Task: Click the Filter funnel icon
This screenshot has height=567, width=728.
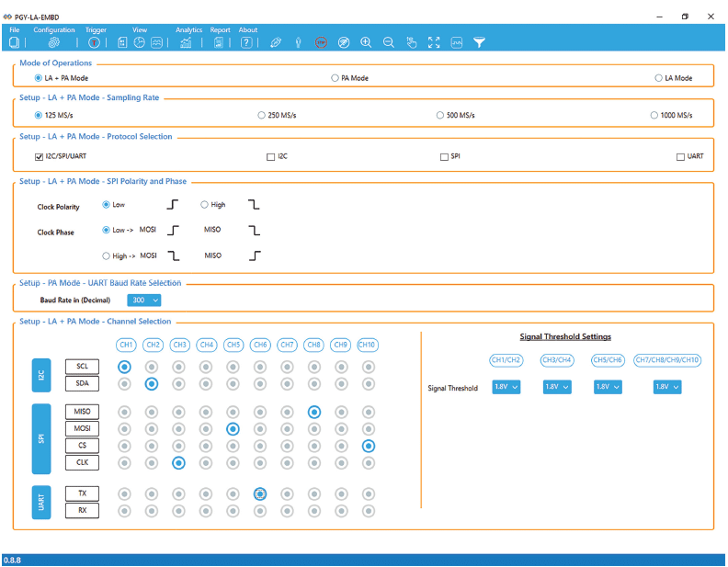Action: tap(479, 42)
